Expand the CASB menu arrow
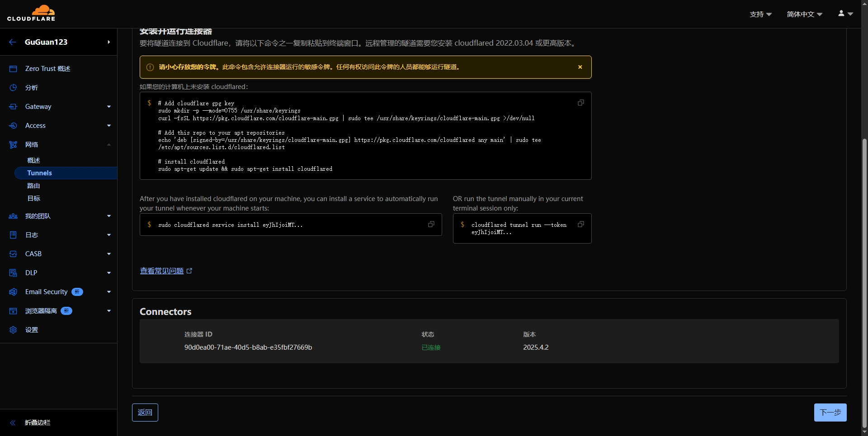868x436 pixels. [x=109, y=254]
